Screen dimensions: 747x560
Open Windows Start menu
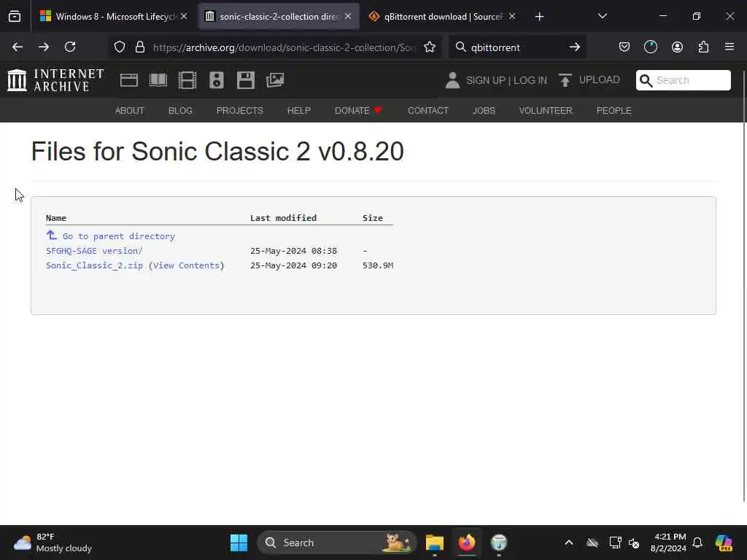[239, 542]
